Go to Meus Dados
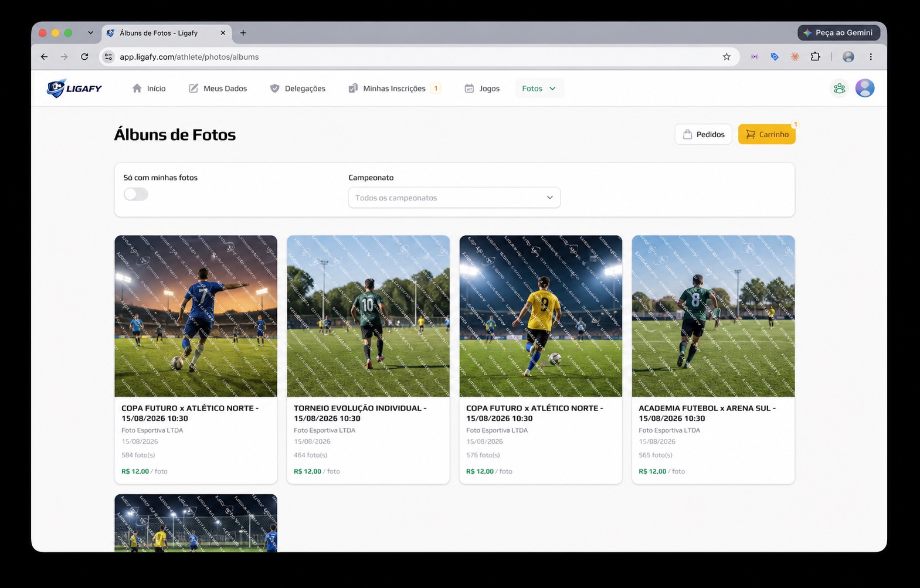 218,89
